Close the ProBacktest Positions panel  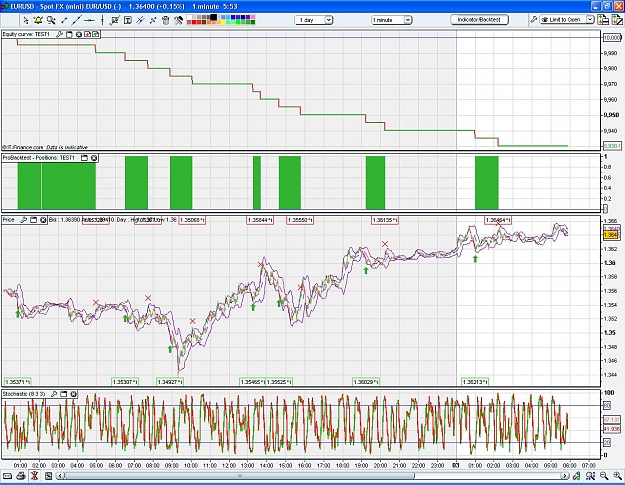pyautogui.click(x=94, y=158)
